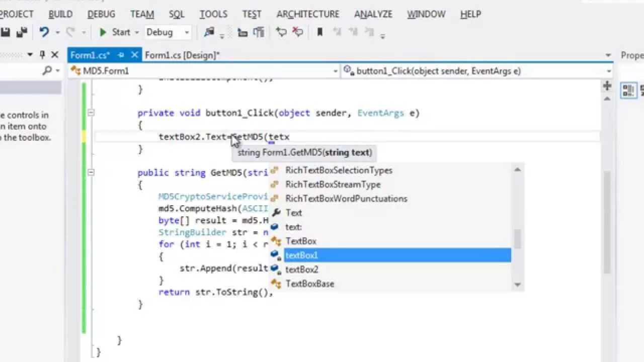Image resolution: width=644 pixels, height=362 pixels.
Task: Click the Toolbox search magnifier icon
Action: 47,70
